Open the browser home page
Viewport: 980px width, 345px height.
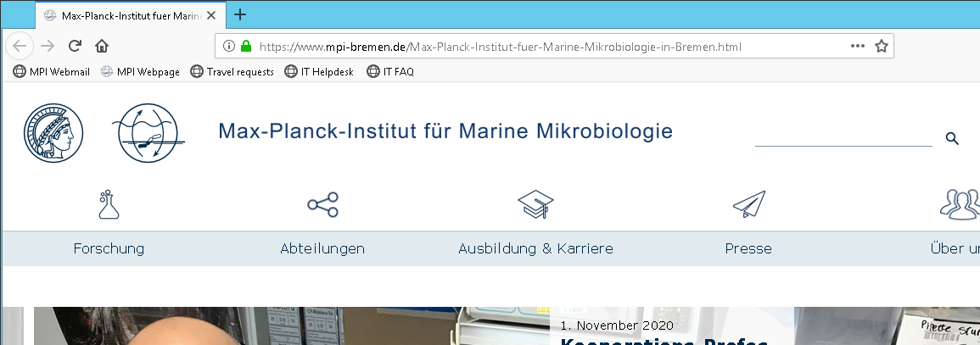(102, 46)
